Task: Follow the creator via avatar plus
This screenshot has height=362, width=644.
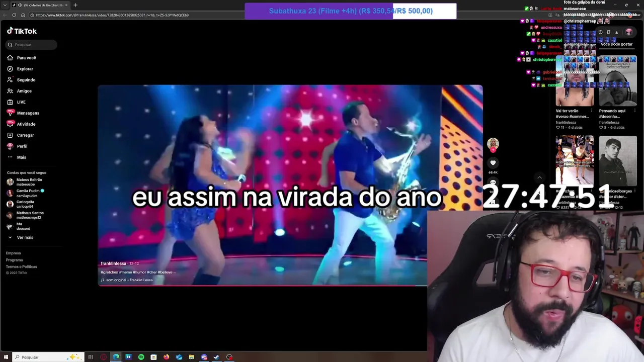Action: (x=493, y=150)
